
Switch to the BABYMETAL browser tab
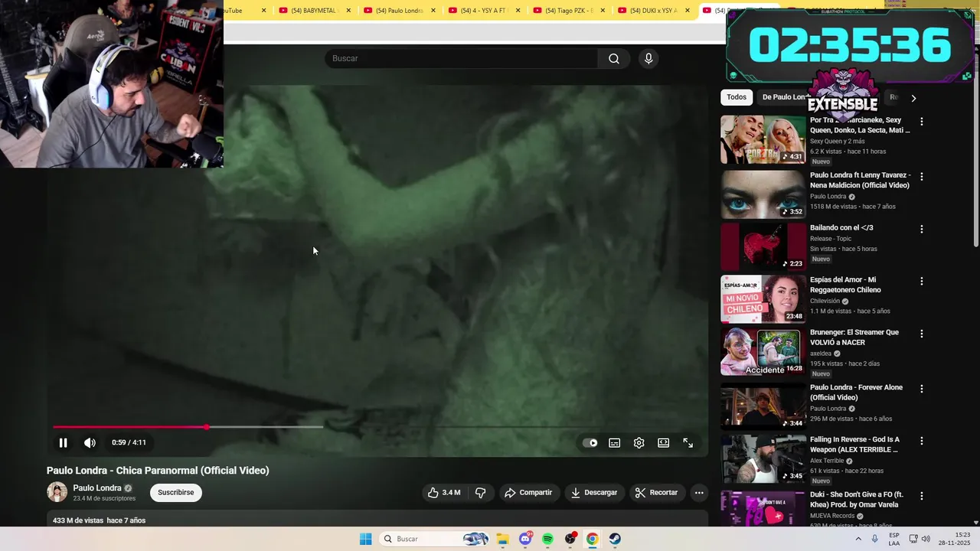coord(315,11)
